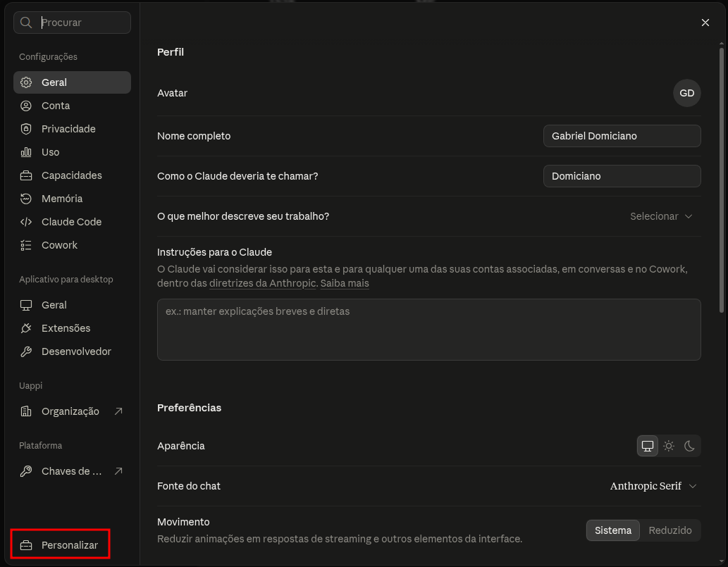Open the Conta settings section
This screenshot has height=567, width=728.
[72, 106]
